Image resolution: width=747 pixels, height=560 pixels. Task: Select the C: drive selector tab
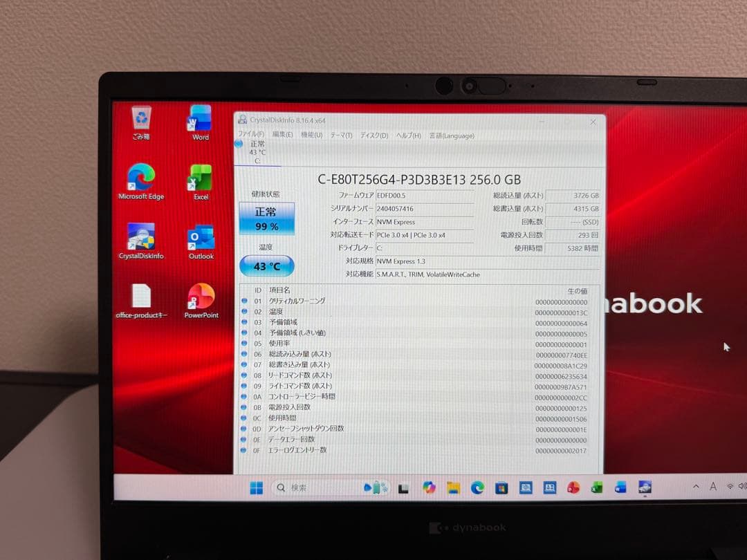click(x=256, y=153)
